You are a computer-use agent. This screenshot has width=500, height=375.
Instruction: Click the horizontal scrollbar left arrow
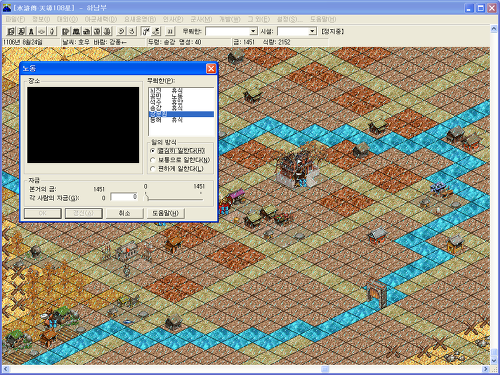point(6,369)
